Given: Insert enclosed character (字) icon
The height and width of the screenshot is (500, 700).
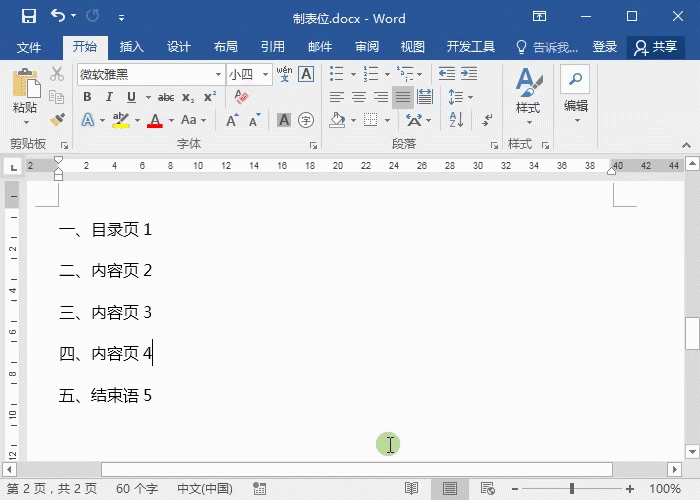Looking at the screenshot, I should [x=306, y=120].
